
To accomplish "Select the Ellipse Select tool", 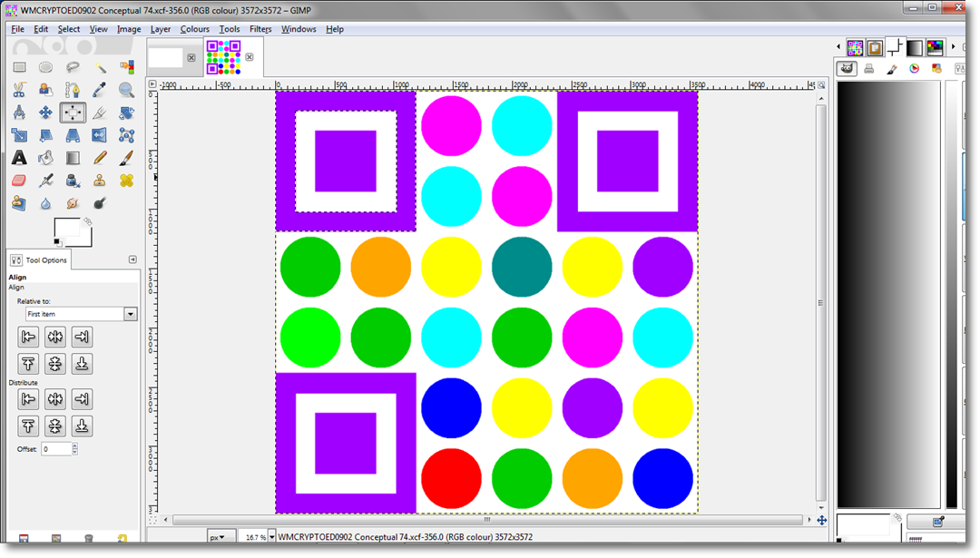I will [x=45, y=67].
